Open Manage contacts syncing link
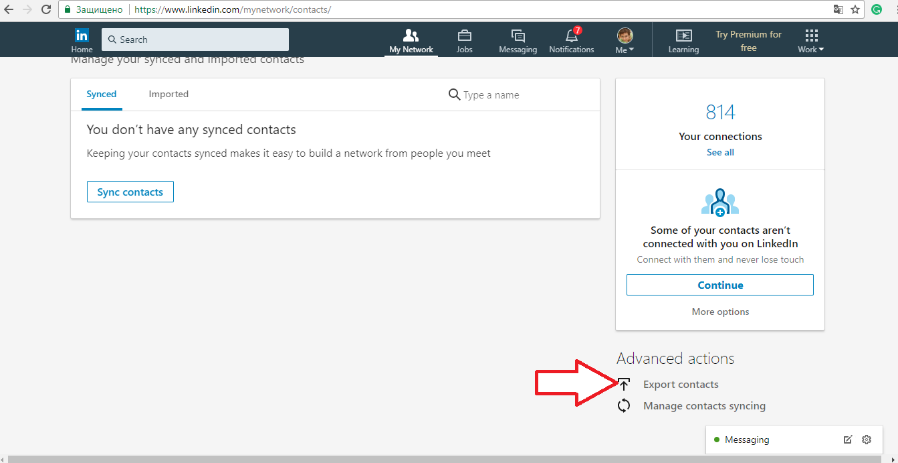This screenshot has height=463, width=898. click(704, 406)
